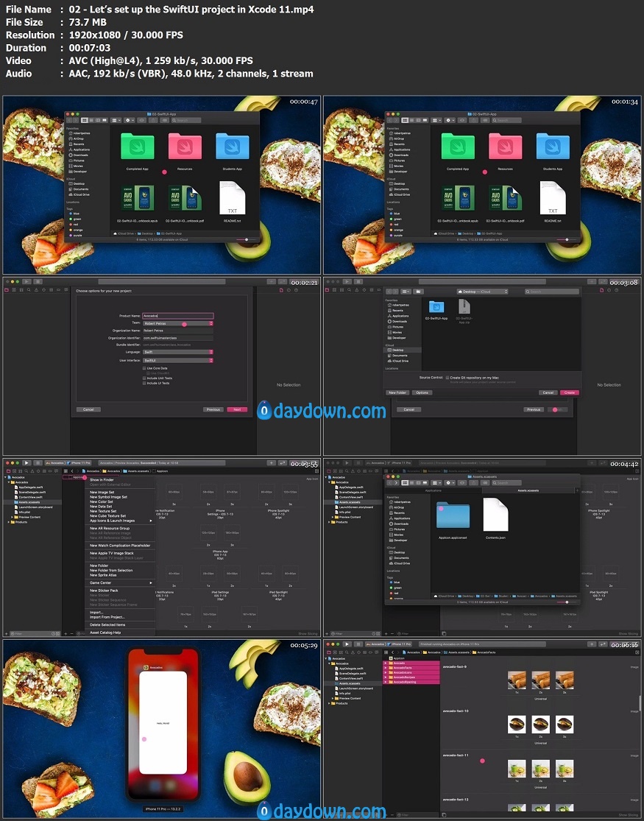Open pink Resources folder in 00:00:47 frame
This screenshot has height=821, width=644.
tap(185, 147)
